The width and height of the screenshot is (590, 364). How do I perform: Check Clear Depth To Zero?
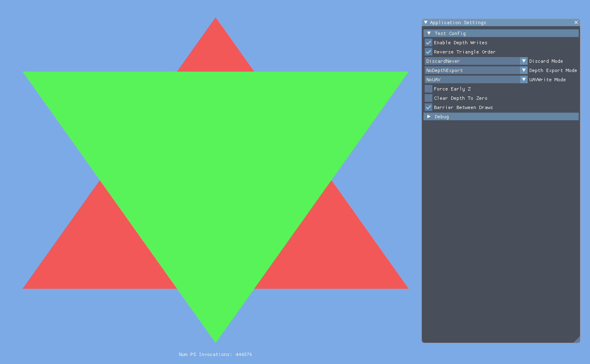pyautogui.click(x=428, y=98)
